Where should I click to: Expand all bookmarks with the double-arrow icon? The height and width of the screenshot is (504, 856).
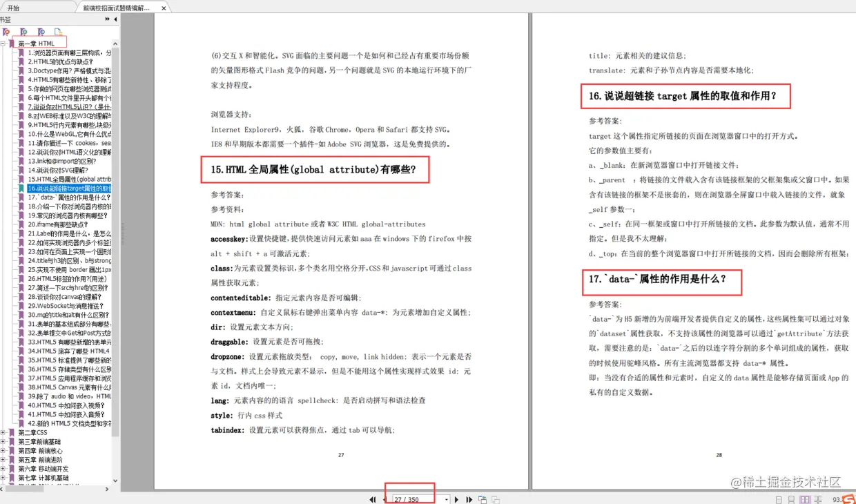(x=108, y=19)
